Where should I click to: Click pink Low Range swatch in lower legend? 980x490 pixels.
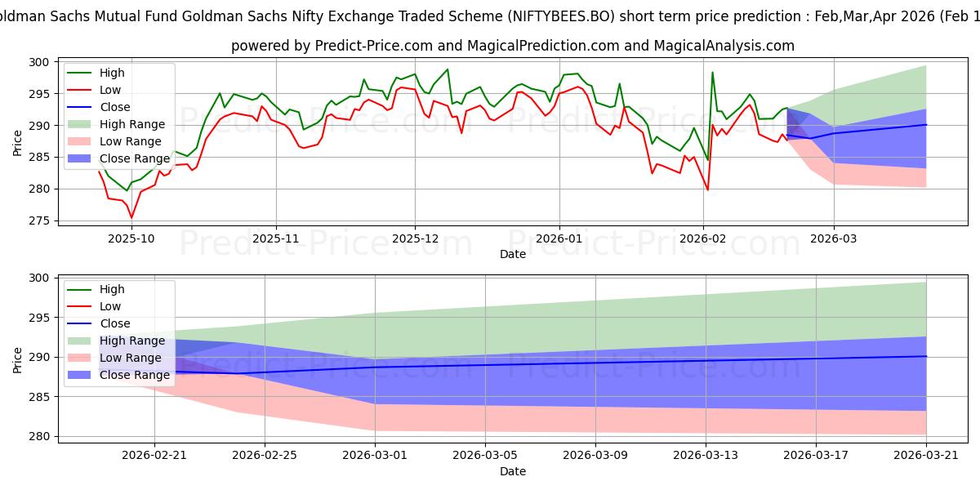point(78,358)
